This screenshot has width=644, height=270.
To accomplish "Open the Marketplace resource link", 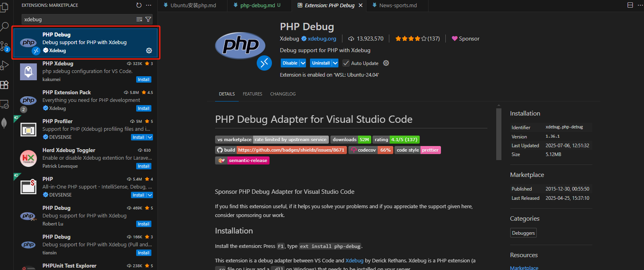I will (524, 268).
